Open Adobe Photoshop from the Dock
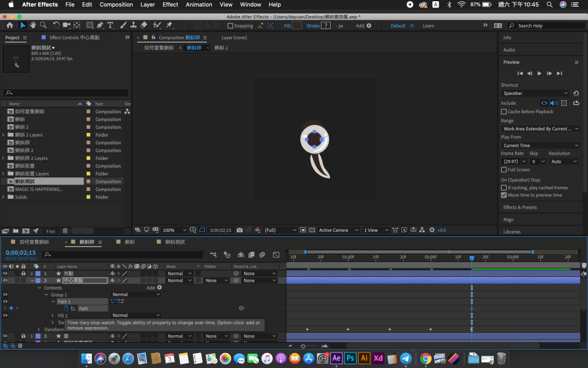Screen dimensions: 588x368 click(350, 358)
